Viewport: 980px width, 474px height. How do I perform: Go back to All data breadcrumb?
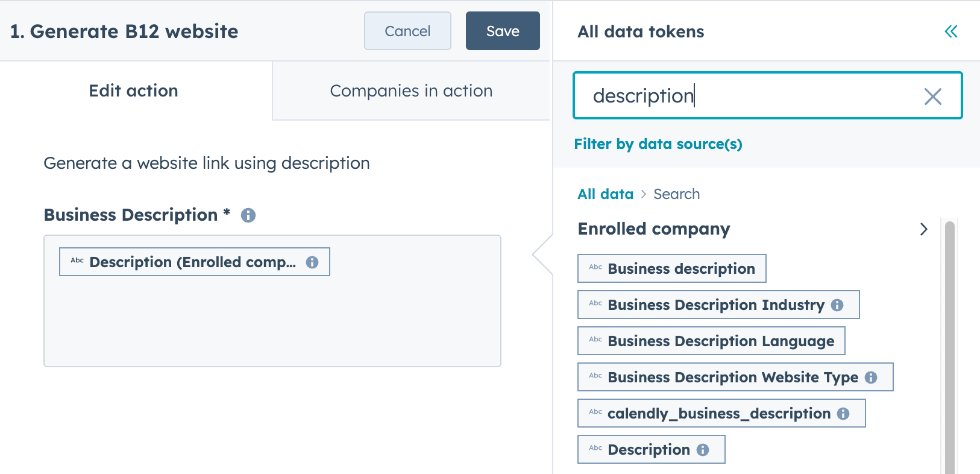605,194
